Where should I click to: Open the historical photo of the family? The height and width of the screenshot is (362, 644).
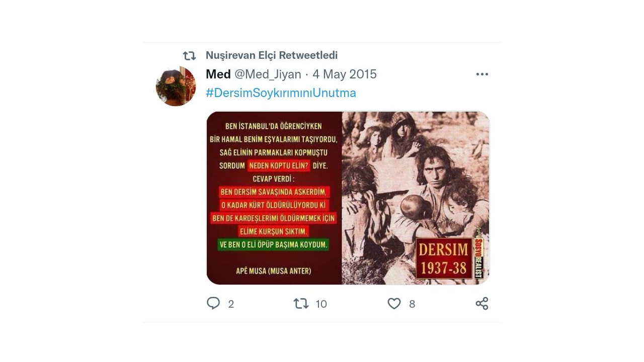416,198
